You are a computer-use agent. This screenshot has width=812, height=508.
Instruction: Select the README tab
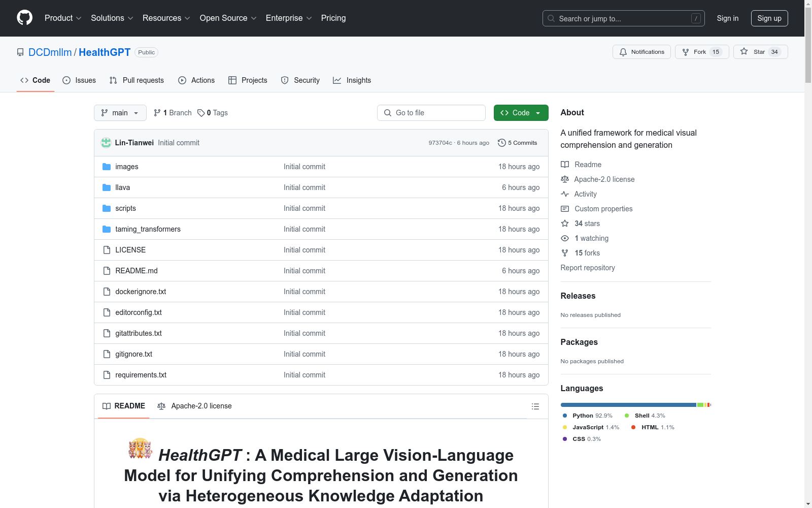[x=124, y=406]
